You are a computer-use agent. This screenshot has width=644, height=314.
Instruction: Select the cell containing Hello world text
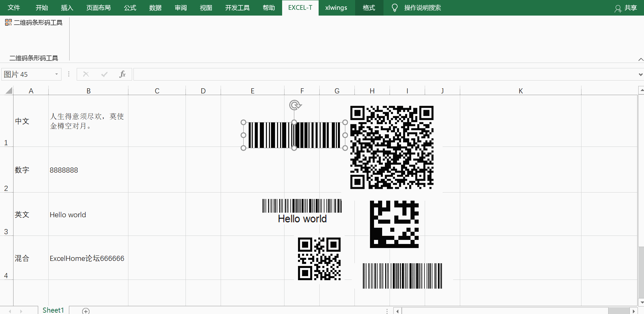(x=88, y=215)
